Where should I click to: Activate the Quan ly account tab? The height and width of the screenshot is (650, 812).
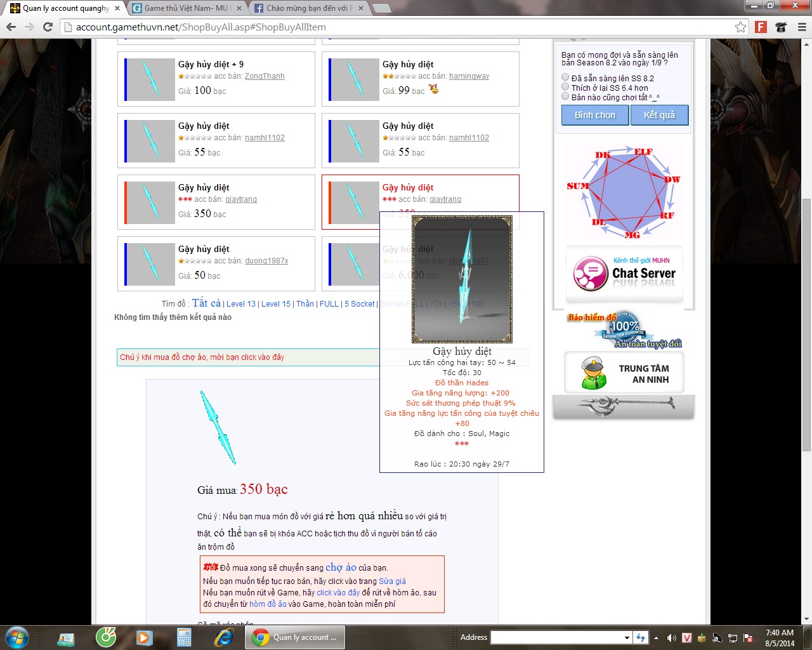tap(63, 8)
